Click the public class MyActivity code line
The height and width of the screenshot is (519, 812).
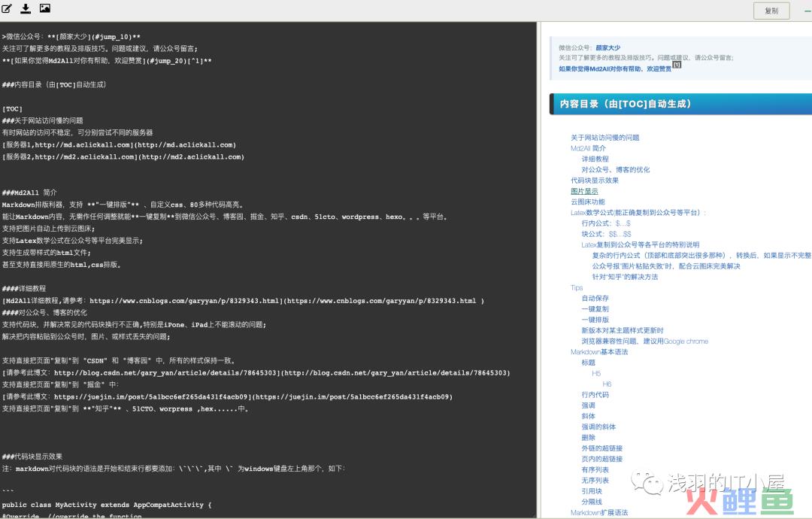click(x=107, y=505)
